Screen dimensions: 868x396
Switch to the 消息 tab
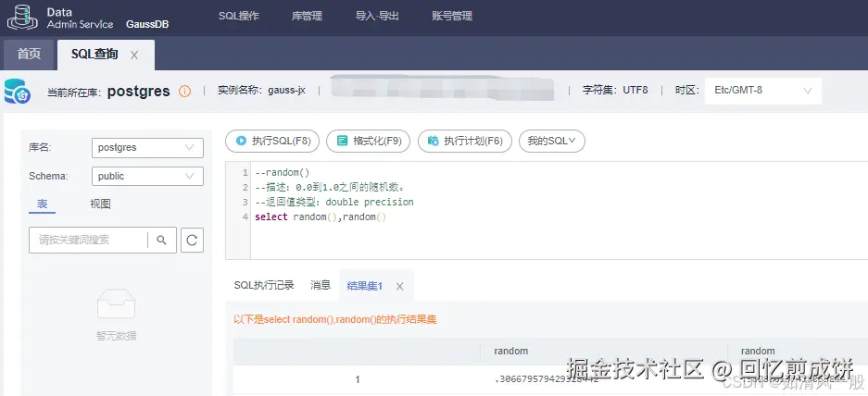321,285
